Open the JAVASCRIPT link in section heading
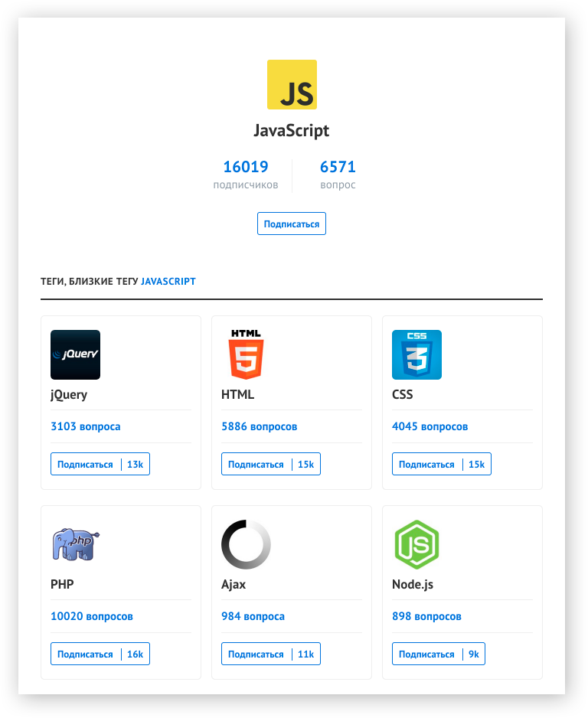This screenshot has height=718, width=588. [x=168, y=282]
